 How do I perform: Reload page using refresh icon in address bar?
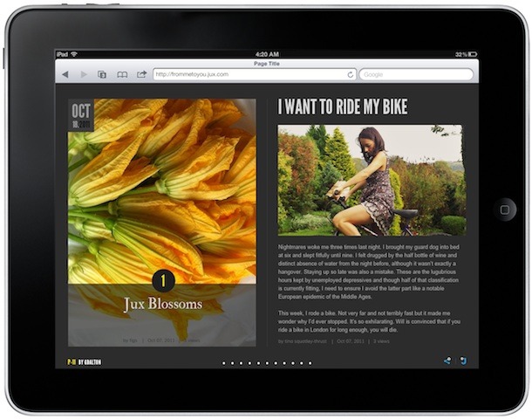pos(351,75)
